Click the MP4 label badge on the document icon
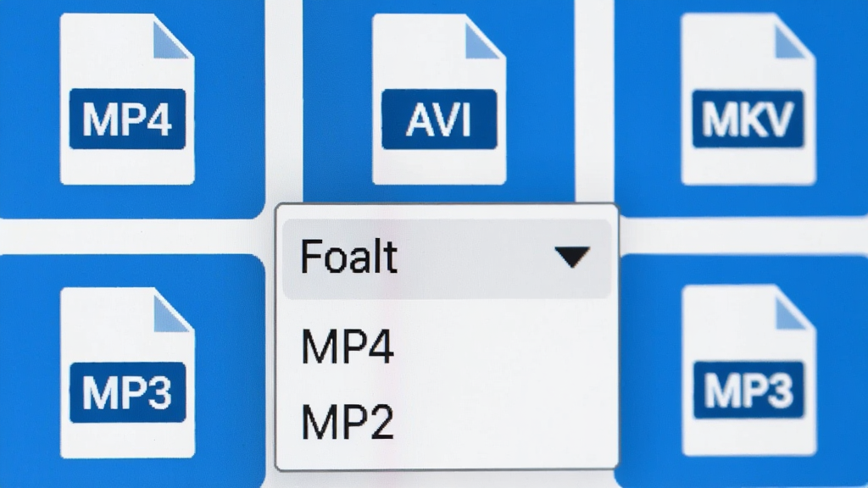The image size is (868, 488). coord(127,119)
